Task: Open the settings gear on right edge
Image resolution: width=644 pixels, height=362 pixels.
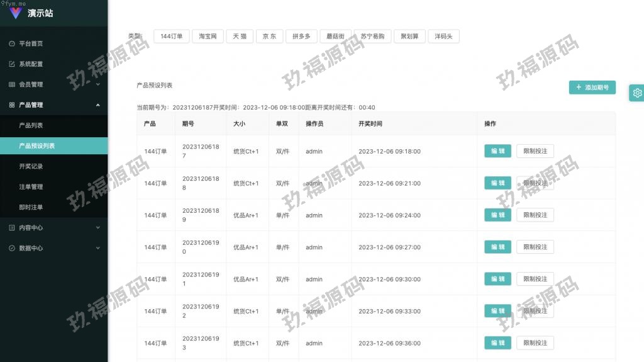Action: pos(637,93)
